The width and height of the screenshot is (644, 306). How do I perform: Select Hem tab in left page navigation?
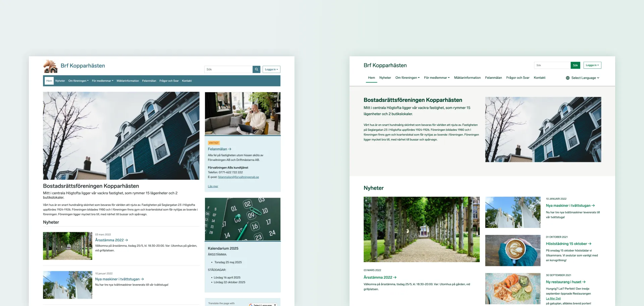pyautogui.click(x=49, y=81)
